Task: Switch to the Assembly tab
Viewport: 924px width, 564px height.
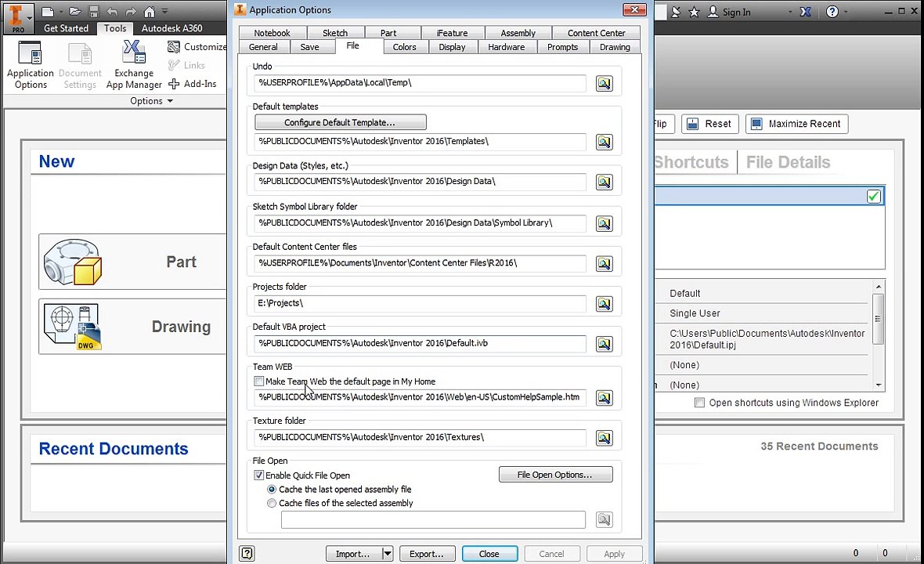Action: pyautogui.click(x=518, y=33)
